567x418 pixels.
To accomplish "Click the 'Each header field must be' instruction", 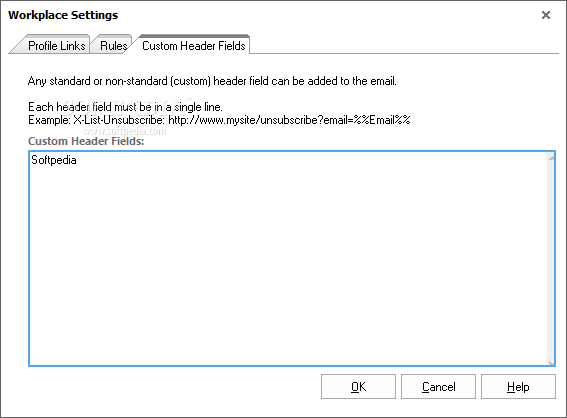I will coord(125,107).
